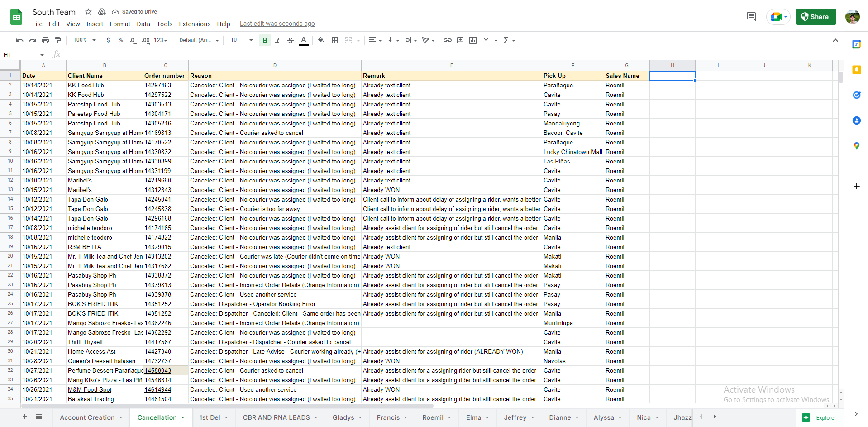868x427 pixels.
Task: Open Google Keep side panel
Action: (856, 70)
